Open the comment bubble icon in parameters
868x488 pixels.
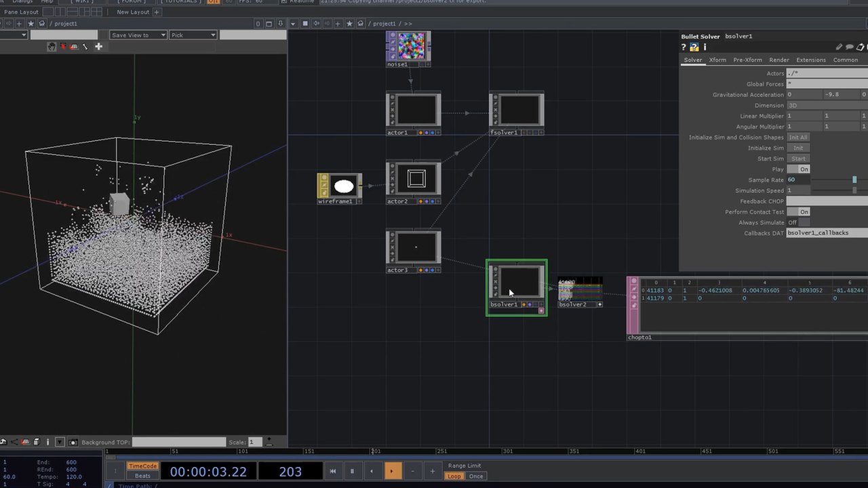[849, 47]
